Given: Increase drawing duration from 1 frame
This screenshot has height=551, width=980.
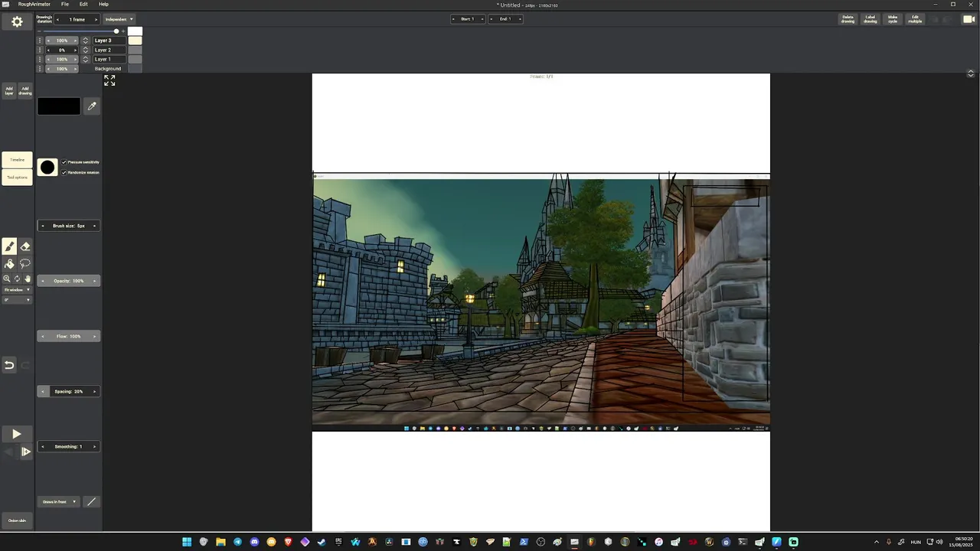Looking at the screenshot, I should 96,19.
